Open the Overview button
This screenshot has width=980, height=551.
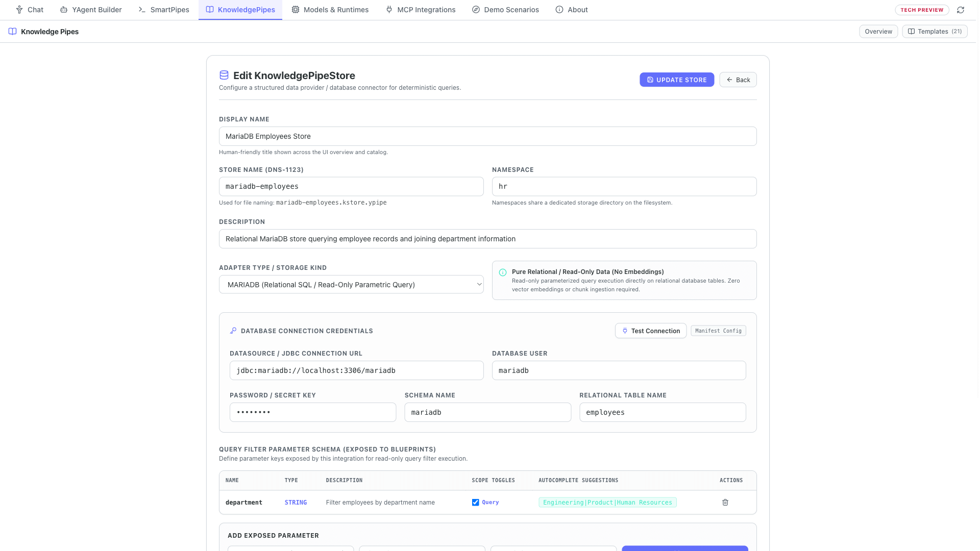[878, 32]
